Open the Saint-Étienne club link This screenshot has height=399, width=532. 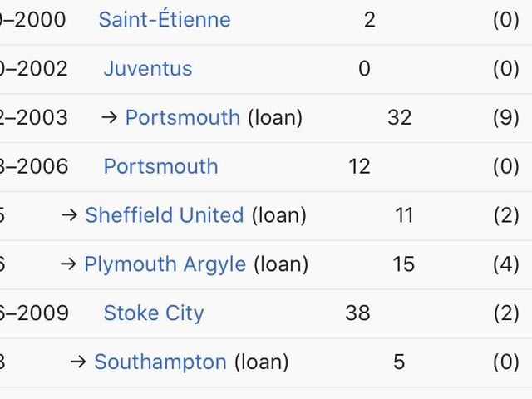[x=165, y=19]
